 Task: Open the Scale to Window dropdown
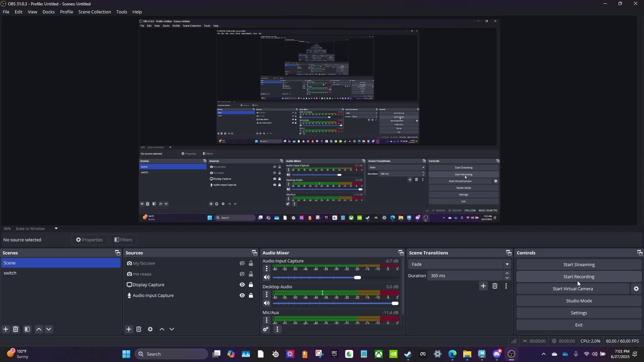pyautogui.click(x=56, y=229)
